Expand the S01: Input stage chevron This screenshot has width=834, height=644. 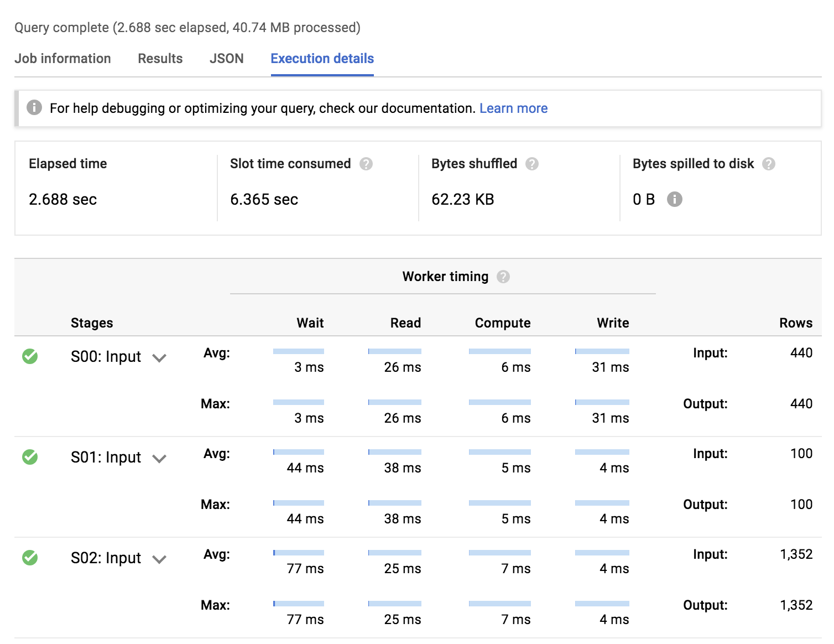coord(159,459)
